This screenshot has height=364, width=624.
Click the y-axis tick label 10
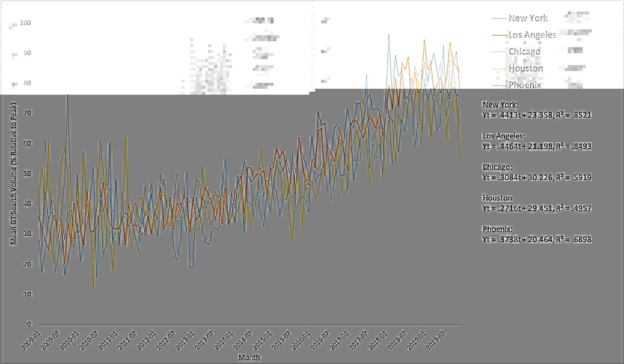tap(27, 294)
